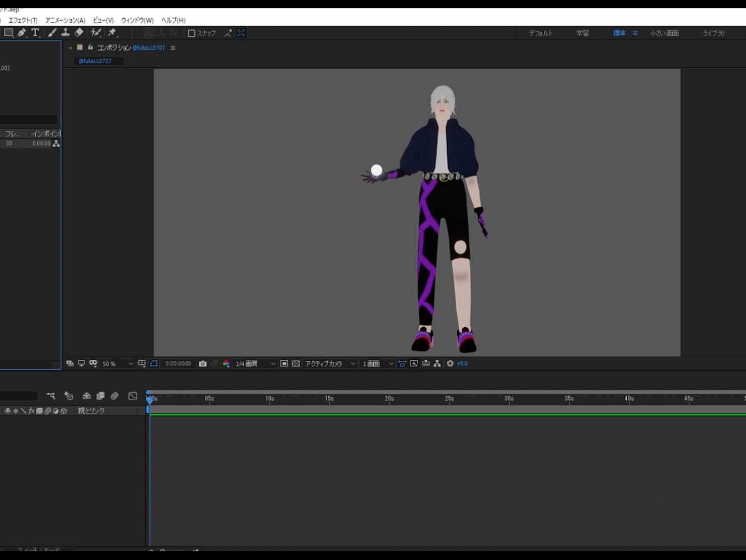This screenshot has width=746, height=560.
Task: Enable frame blending for layers icon
Action: [x=101, y=396]
